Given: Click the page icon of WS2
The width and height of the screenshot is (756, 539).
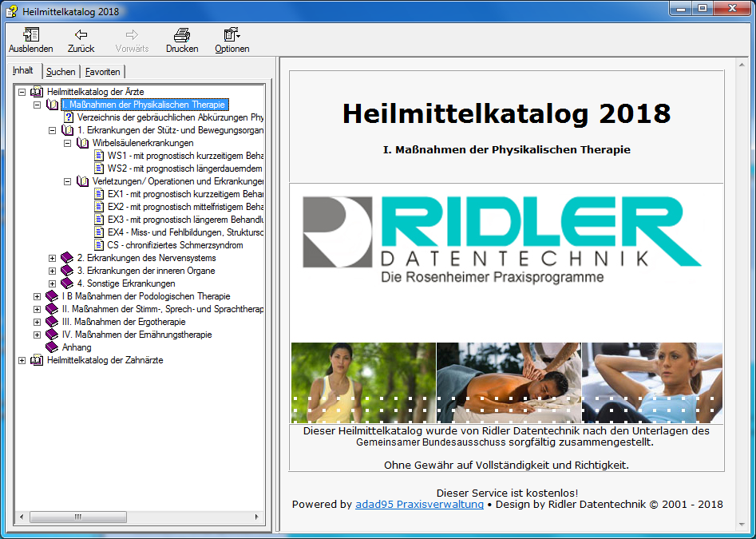Looking at the screenshot, I should click(x=99, y=168).
